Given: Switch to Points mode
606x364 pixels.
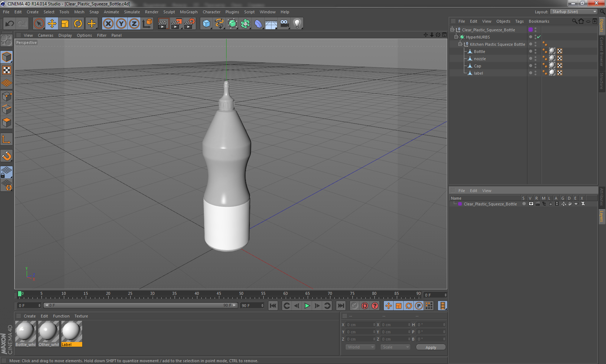Looking at the screenshot, I should point(7,96).
